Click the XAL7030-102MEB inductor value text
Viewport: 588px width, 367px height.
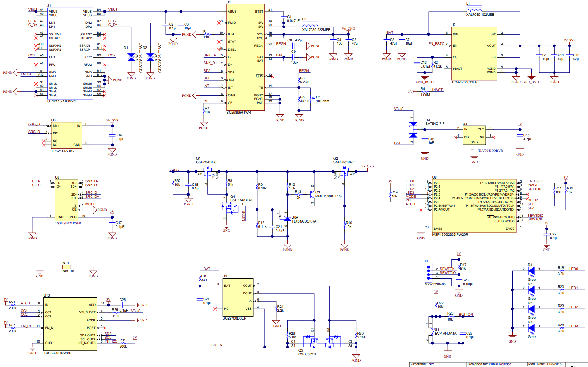pos(480,15)
